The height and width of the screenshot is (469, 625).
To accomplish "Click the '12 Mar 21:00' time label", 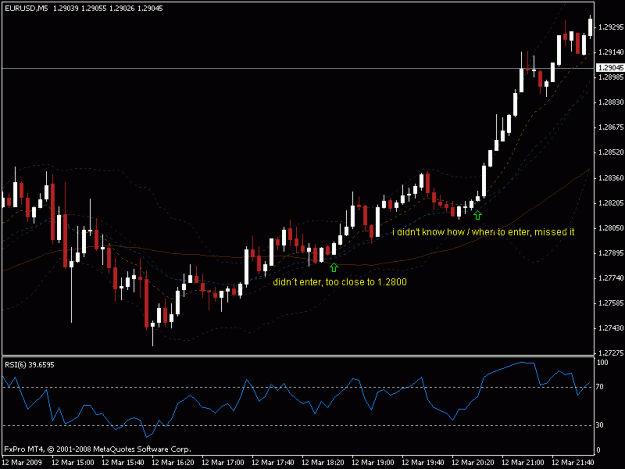I will point(523,463).
